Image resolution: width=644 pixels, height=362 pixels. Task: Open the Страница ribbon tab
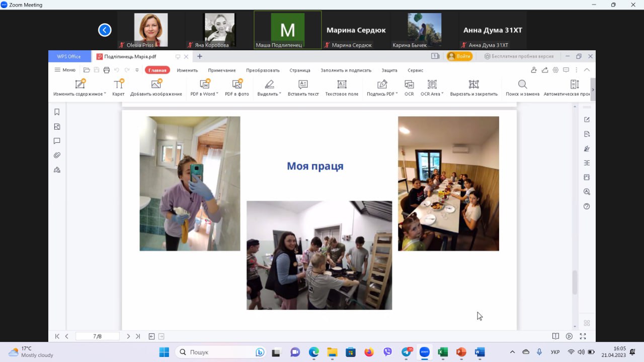tap(300, 70)
